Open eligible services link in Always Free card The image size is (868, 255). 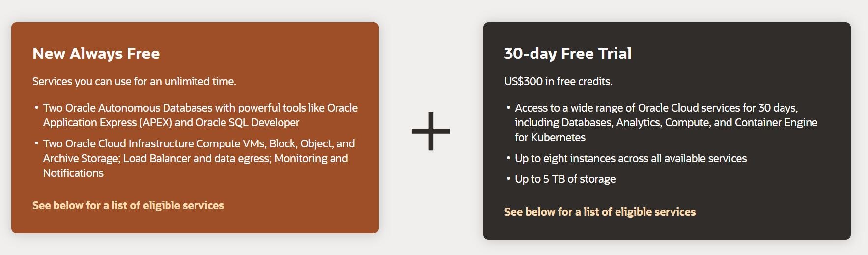pos(128,205)
